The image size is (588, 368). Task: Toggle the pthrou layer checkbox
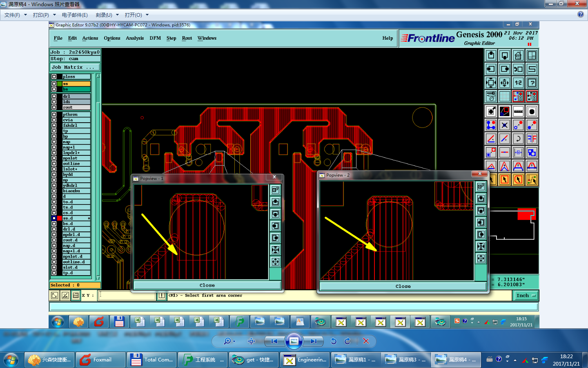[54, 114]
